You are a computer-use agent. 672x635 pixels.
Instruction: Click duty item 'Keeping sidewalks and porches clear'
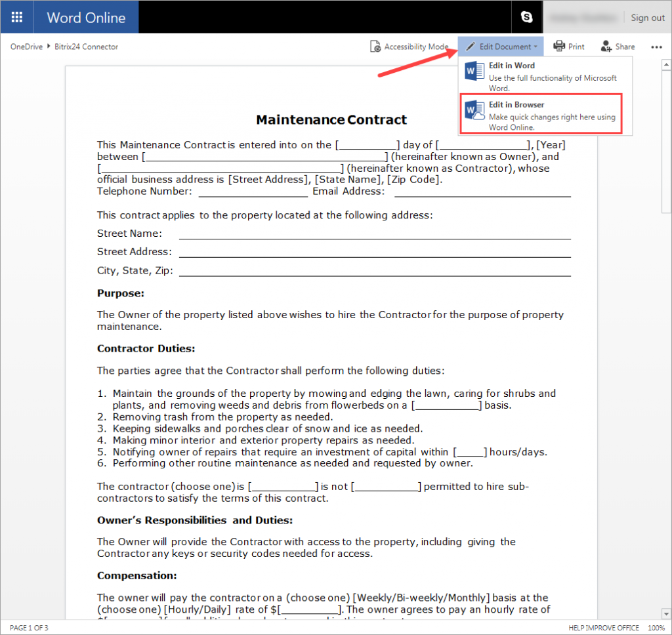click(268, 428)
